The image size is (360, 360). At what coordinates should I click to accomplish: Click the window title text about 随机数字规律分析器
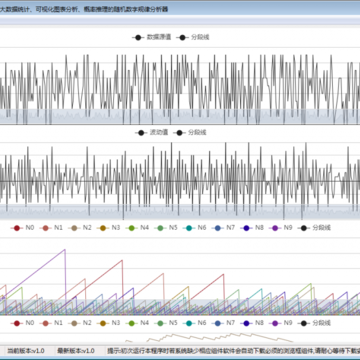(x=84, y=9)
